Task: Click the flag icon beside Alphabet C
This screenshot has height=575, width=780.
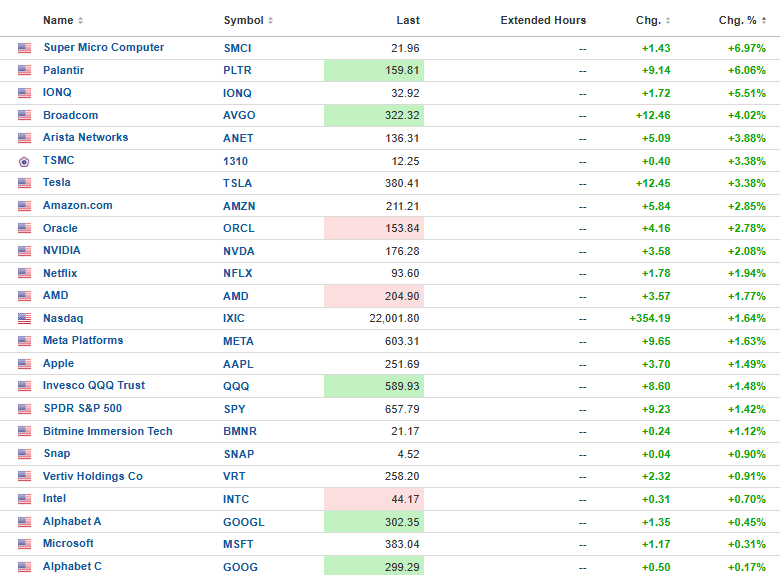Action: (24, 567)
